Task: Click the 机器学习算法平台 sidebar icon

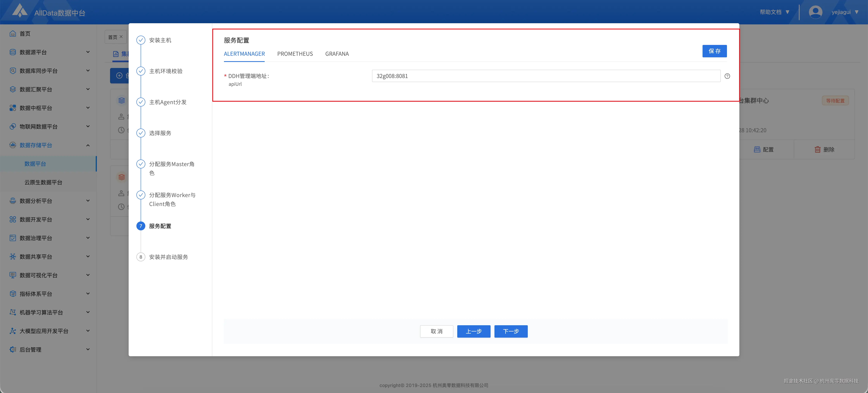Action: coord(13,312)
